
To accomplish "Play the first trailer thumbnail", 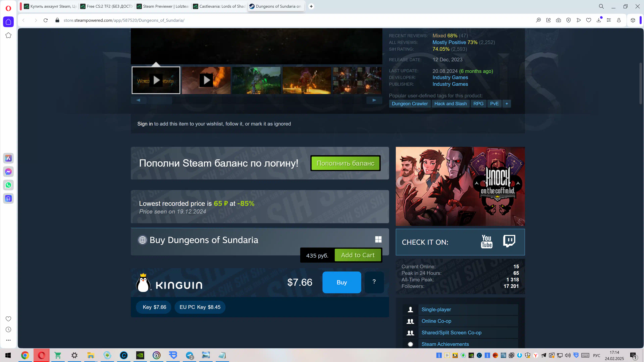I will click(x=156, y=80).
